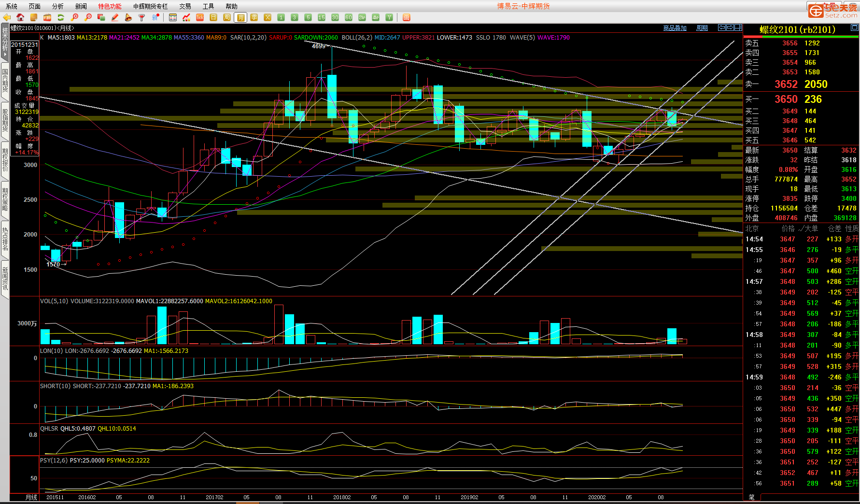Select the 2hr period button
860x504 pixels.
coord(362,17)
